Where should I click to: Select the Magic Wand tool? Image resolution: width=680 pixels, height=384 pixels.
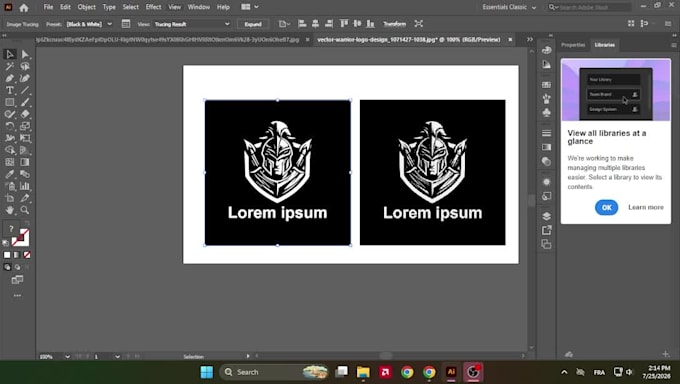coord(10,66)
